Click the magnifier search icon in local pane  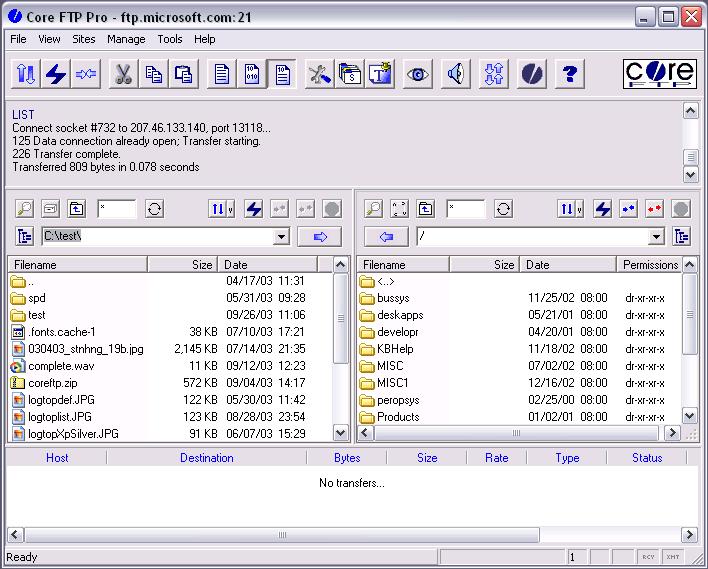coord(25,209)
